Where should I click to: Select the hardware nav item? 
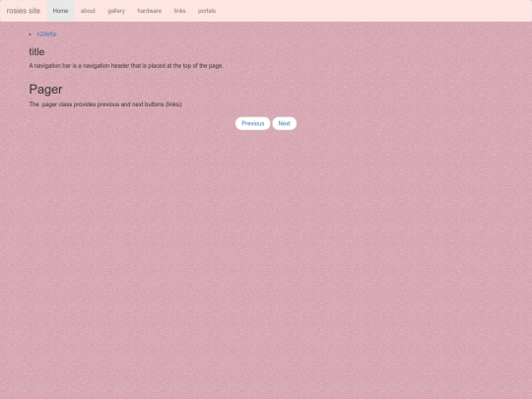point(150,11)
